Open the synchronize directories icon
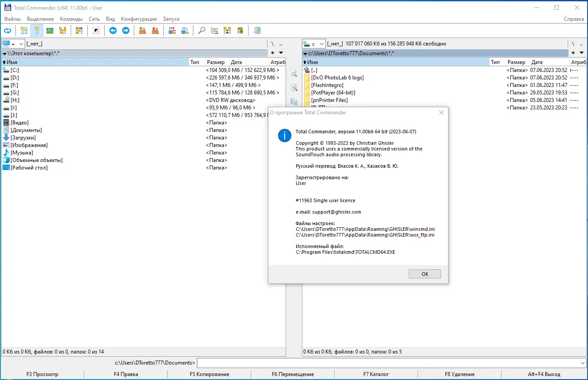Image resolution: width=588 pixels, height=380 pixels. (227, 30)
